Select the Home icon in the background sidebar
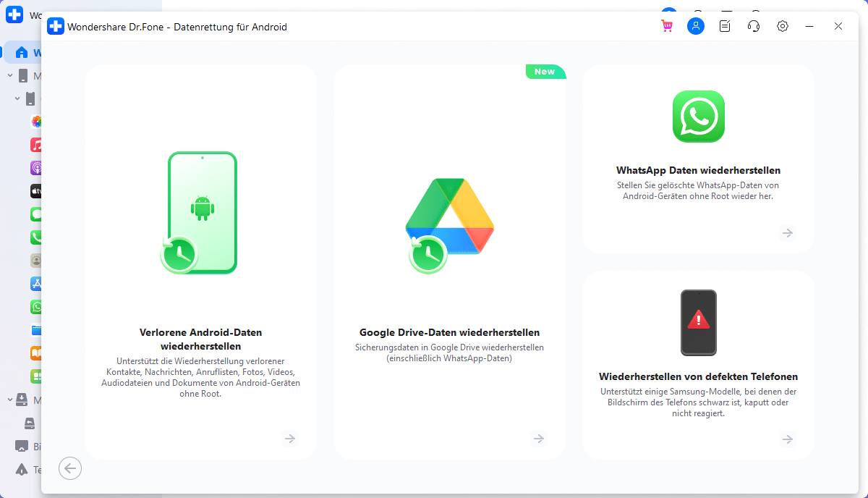The width and height of the screenshot is (868, 498). 21,53
